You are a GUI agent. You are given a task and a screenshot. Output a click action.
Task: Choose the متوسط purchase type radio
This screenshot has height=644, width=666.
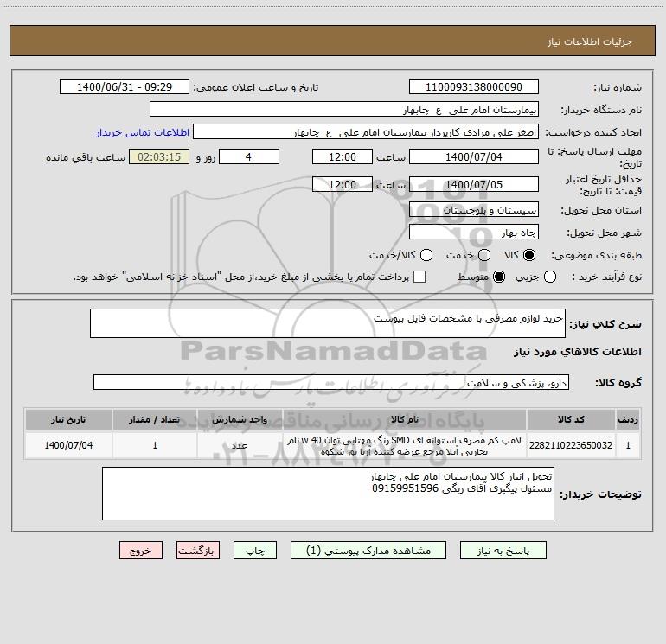point(499,277)
